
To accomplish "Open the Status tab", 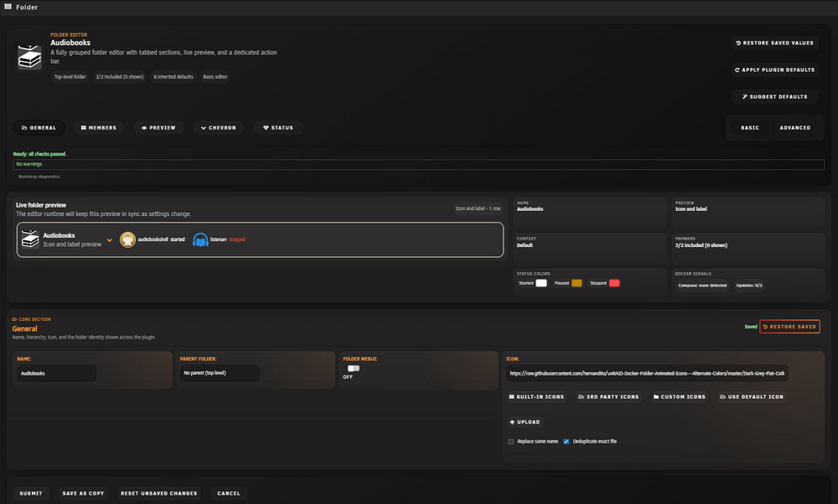I will click(x=278, y=127).
